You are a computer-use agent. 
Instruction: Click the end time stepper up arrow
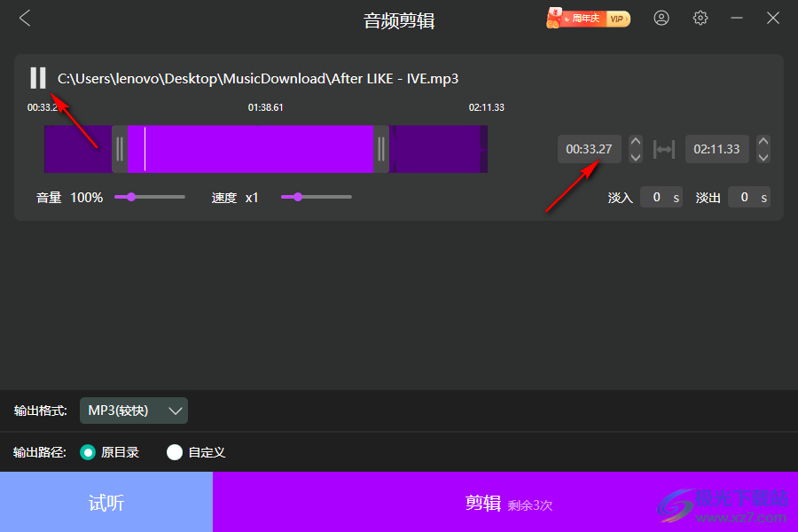763,144
